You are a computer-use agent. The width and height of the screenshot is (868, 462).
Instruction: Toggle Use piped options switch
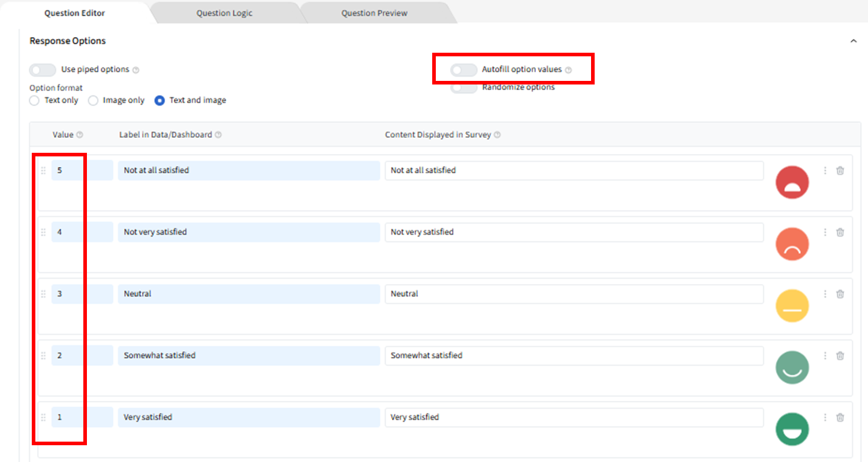point(43,70)
